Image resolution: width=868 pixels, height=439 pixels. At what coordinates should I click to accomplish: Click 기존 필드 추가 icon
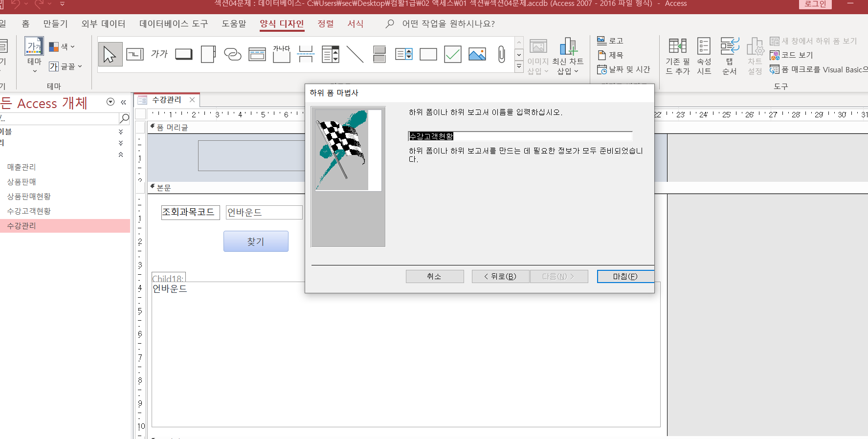(x=677, y=56)
